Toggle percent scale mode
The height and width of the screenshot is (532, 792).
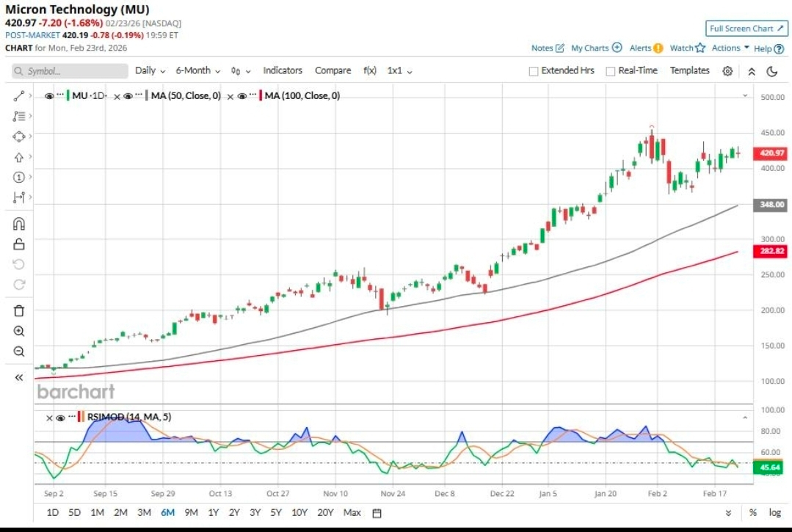[x=752, y=512]
